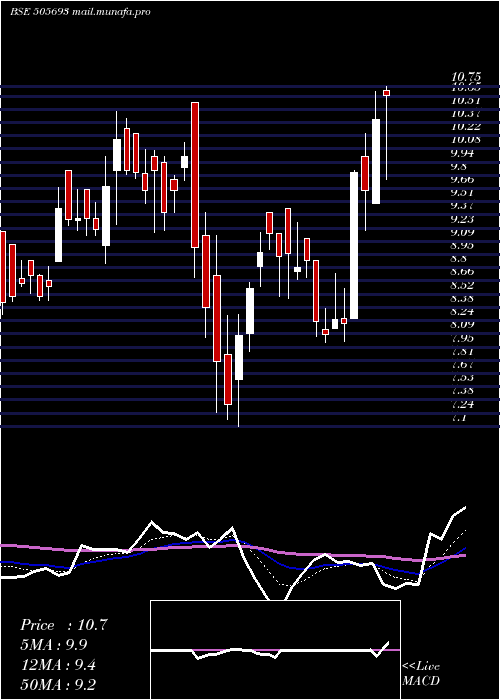The height and width of the screenshot is (700, 500).
Task: Click the '5MA : 9.9' readout
Action: point(54,645)
